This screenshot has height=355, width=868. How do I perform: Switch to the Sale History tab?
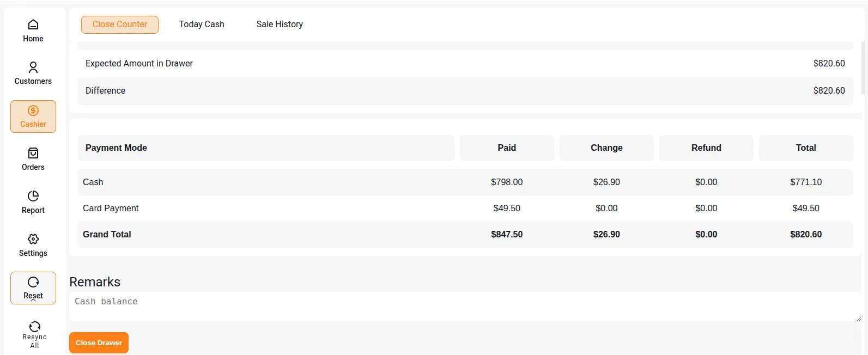click(280, 25)
